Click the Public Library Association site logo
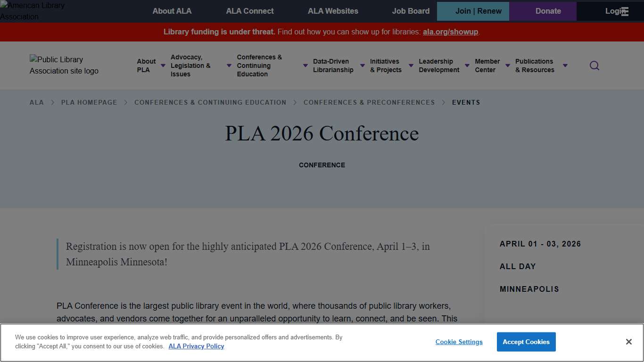Viewport: 644px width, 362px height. point(64,65)
